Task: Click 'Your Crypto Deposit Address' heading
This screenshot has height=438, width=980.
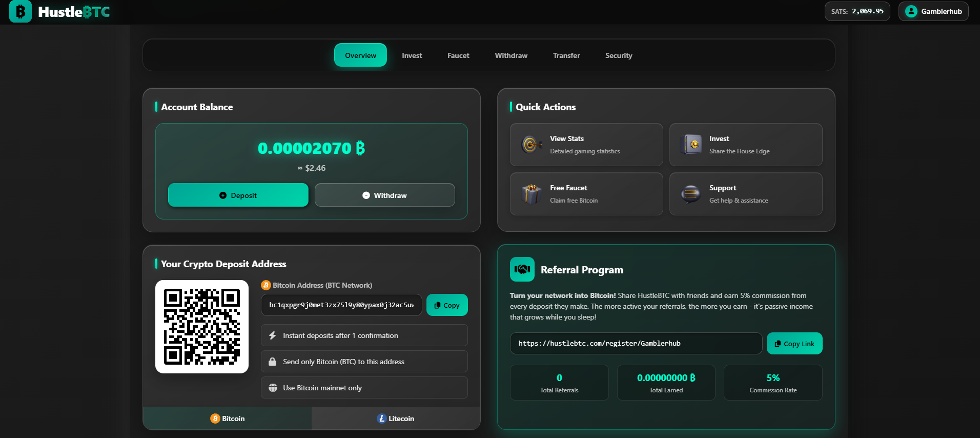Action: pyautogui.click(x=223, y=264)
